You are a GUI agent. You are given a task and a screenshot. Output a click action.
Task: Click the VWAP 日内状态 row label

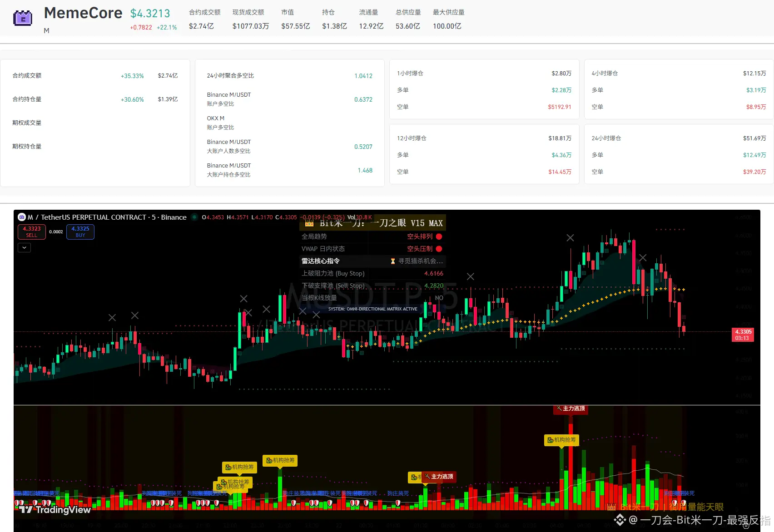point(323,249)
